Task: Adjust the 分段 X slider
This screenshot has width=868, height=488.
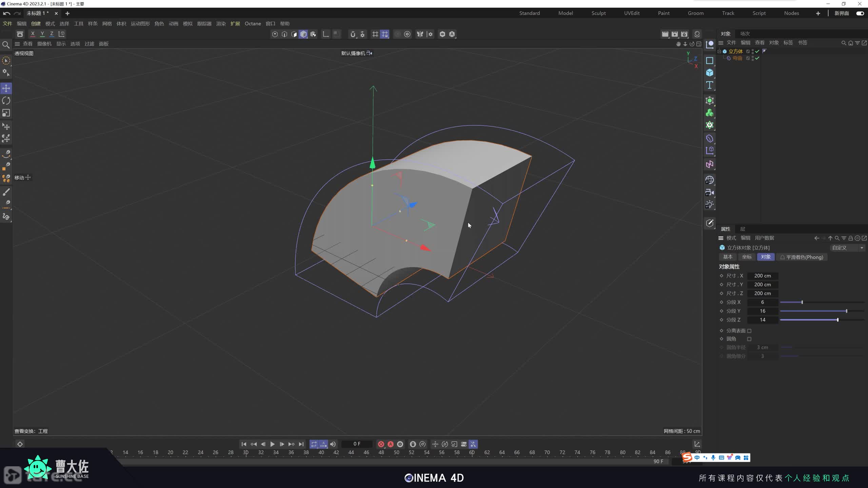Action: click(802, 302)
